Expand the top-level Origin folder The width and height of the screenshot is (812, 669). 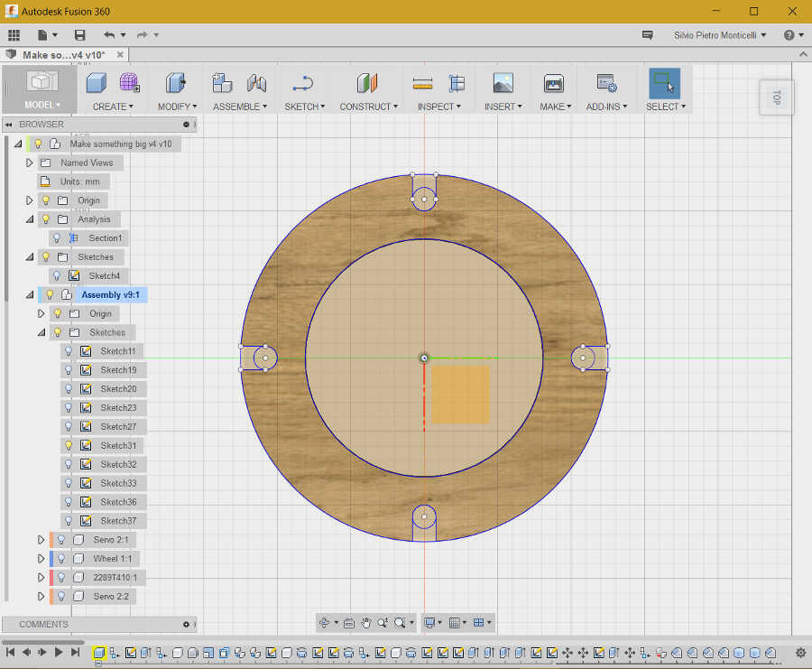(30, 200)
